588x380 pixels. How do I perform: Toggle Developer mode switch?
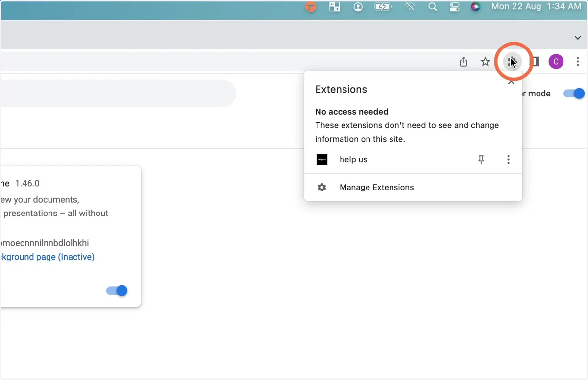(x=574, y=94)
